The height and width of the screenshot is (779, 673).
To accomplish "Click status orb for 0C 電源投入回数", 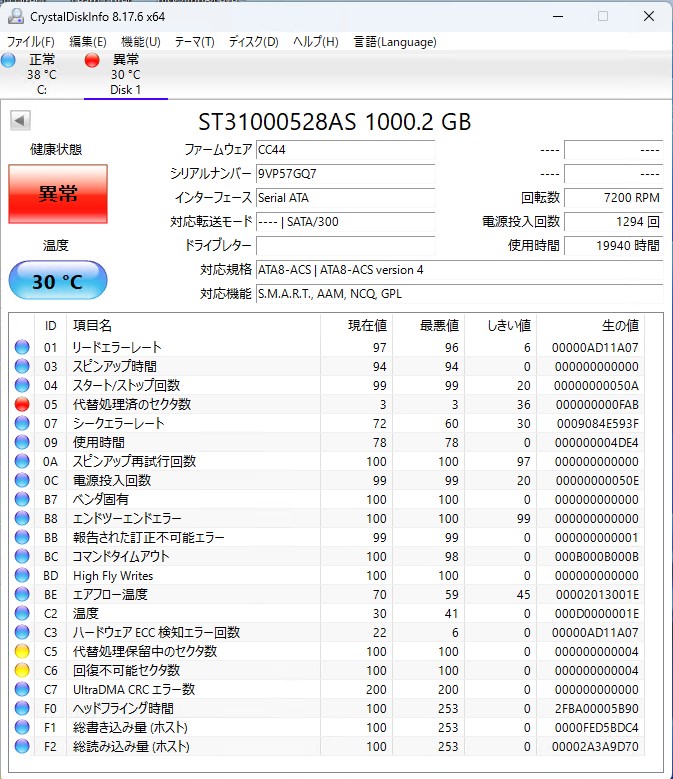I will point(22,480).
